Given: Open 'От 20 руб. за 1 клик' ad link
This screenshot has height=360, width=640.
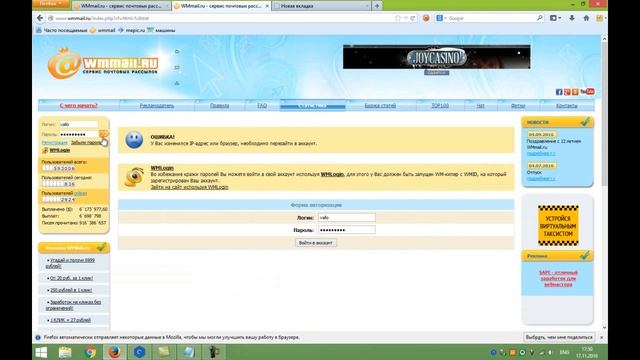Looking at the screenshot, I should coord(71,278).
